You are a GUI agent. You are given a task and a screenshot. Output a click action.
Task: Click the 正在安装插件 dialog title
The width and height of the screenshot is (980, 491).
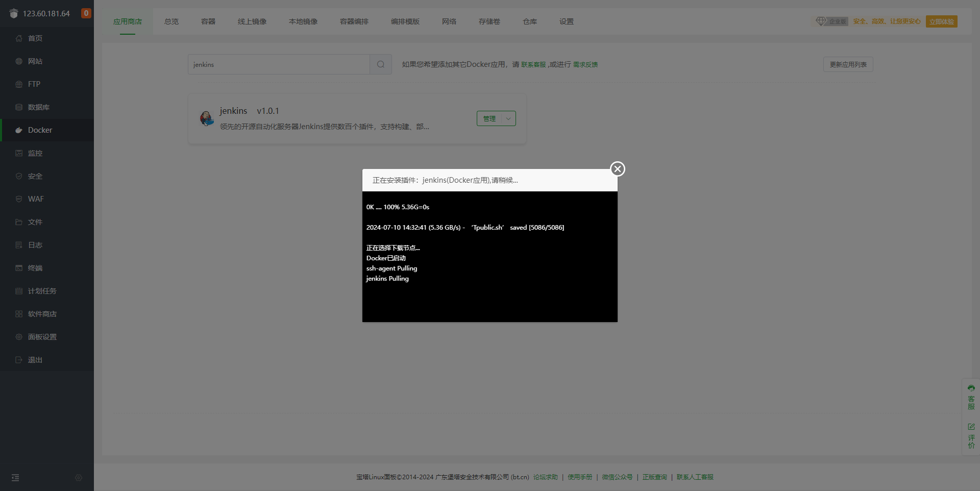click(x=445, y=180)
